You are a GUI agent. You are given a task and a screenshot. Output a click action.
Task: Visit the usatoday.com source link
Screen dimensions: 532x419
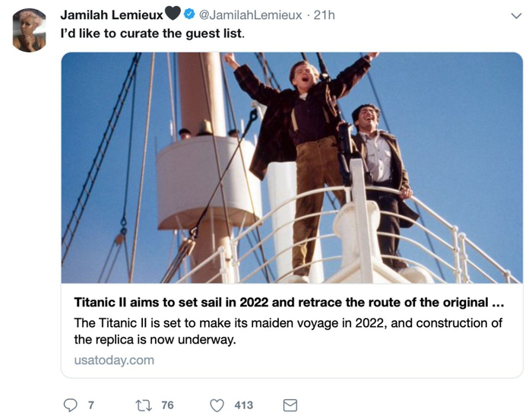tap(114, 360)
